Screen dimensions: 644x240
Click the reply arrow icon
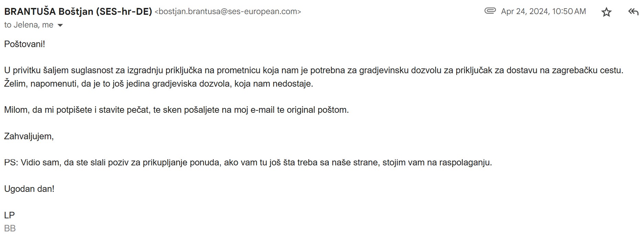click(633, 12)
